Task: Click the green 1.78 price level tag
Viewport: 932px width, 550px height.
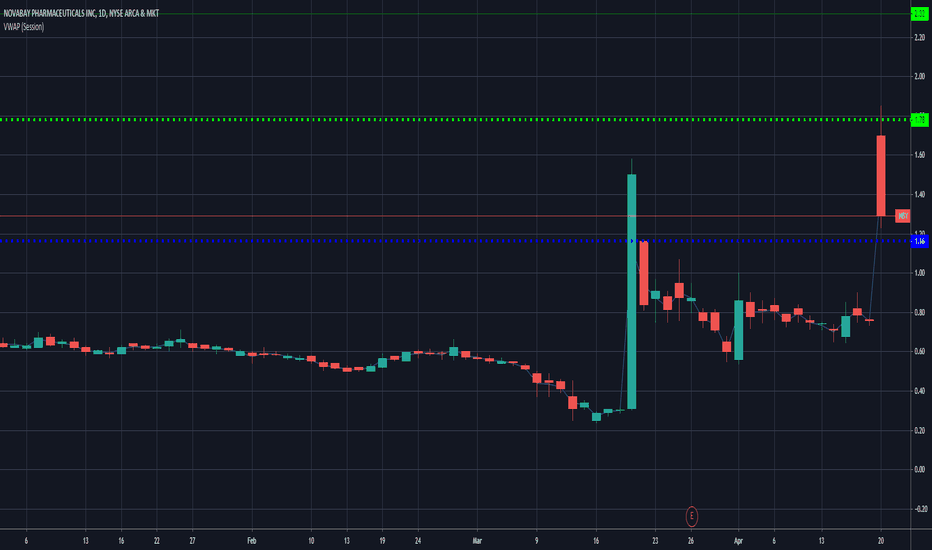Action: (919, 120)
